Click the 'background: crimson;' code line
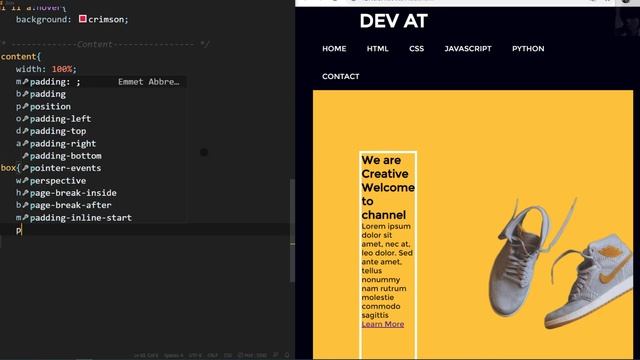This screenshot has height=360, width=640. click(x=72, y=19)
